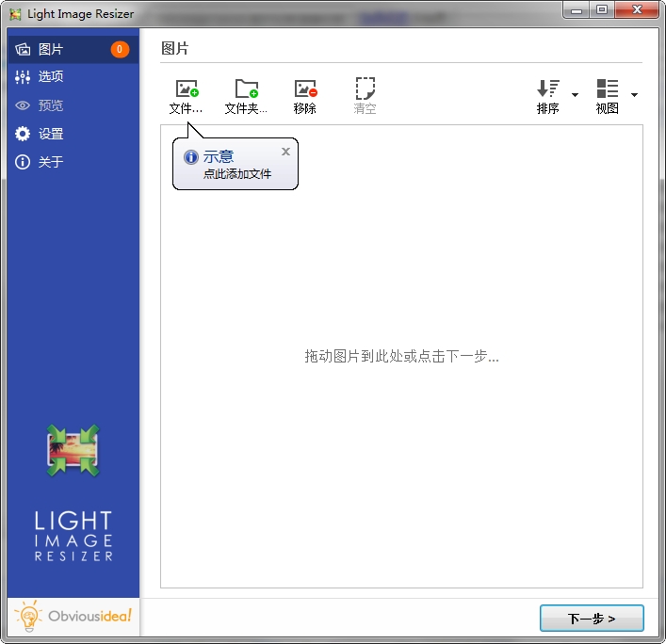The width and height of the screenshot is (666, 644).
Task: Select About (关于) in the sidebar
Action: tap(52, 162)
